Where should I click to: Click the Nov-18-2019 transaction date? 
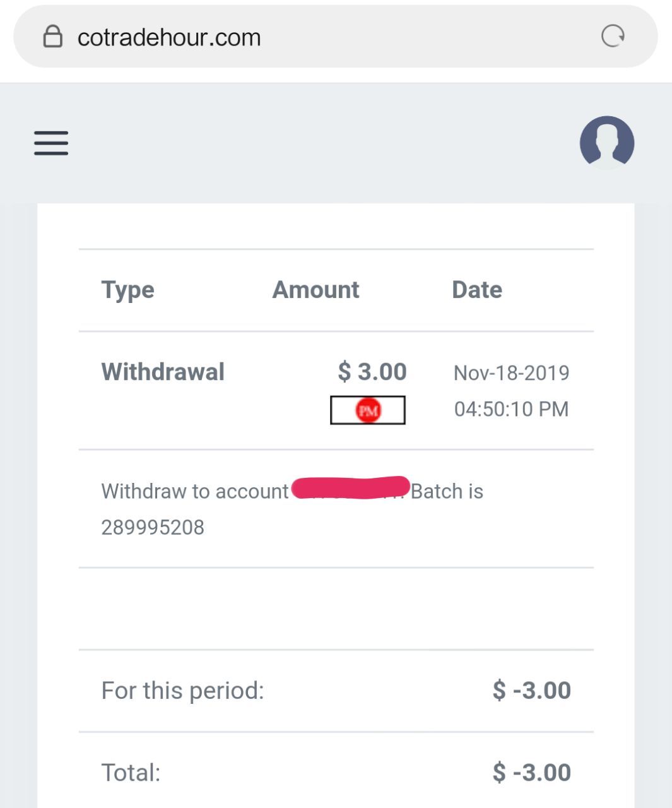tap(511, 373)
